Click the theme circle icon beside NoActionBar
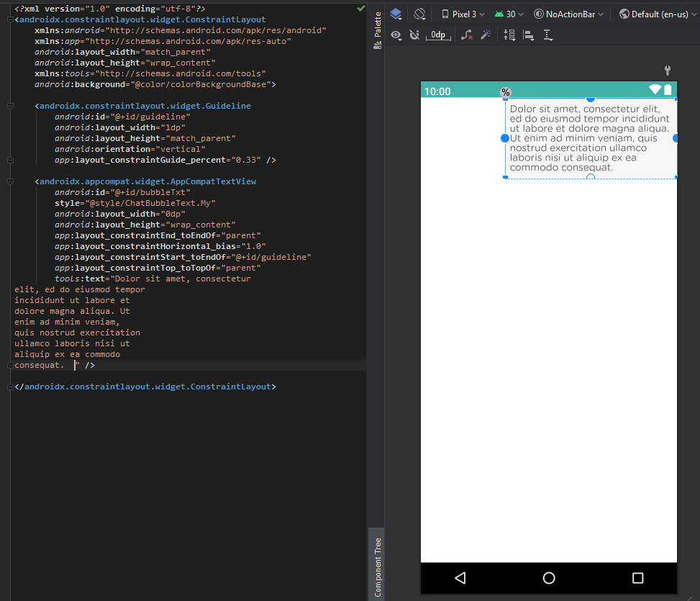The image size is (700, 601). click(539, 14)
